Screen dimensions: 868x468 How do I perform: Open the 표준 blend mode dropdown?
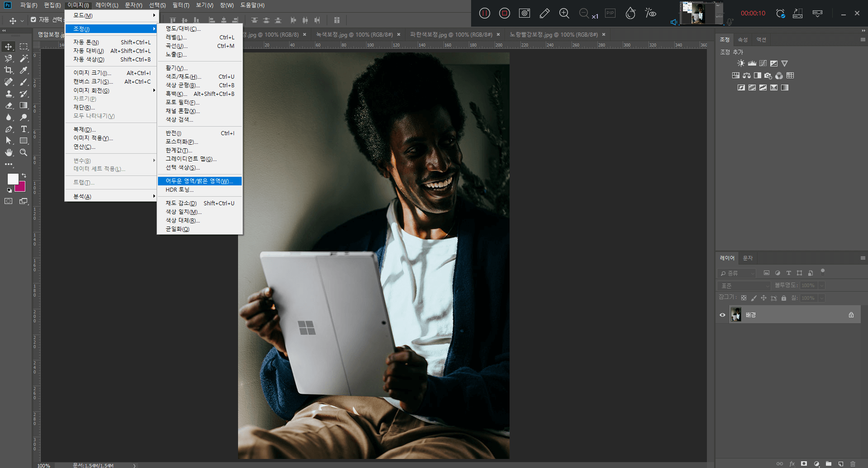[x=744, y=286]
